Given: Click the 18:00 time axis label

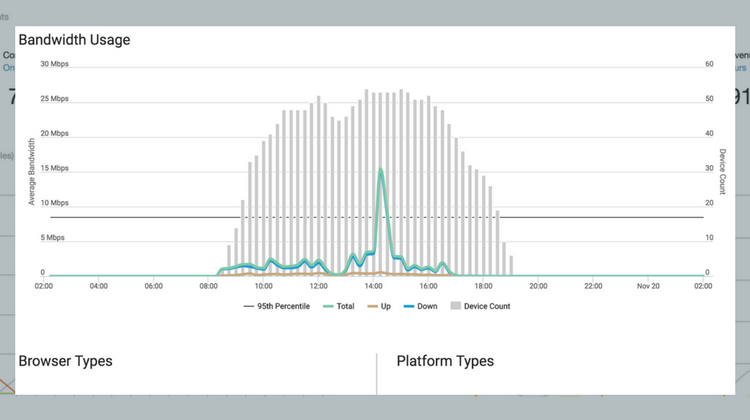Looking at the screenshot, I should pyautogui.click(x=484, y=286).
